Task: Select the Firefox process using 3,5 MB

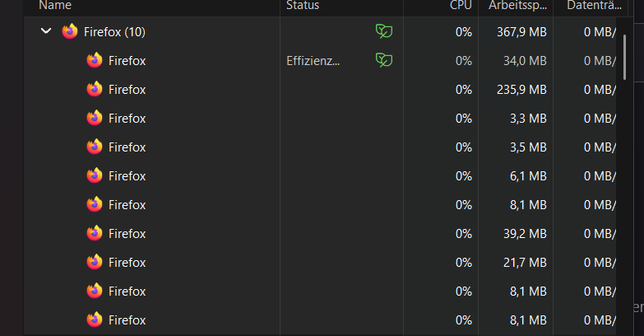Action: [x=127, y=147]
